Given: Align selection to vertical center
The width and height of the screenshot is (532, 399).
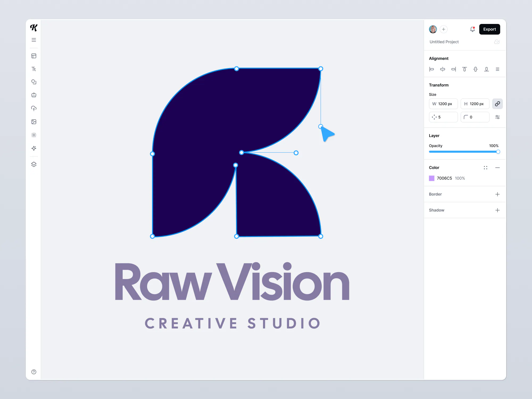Looking at the screenshot, I should (475, 69).
